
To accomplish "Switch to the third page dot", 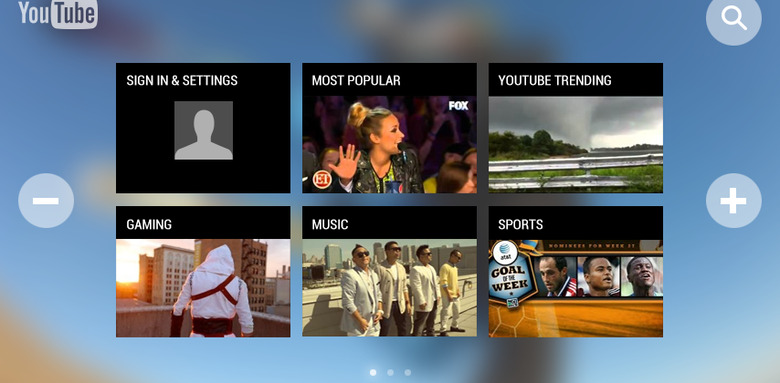I will tap(407, 372).
